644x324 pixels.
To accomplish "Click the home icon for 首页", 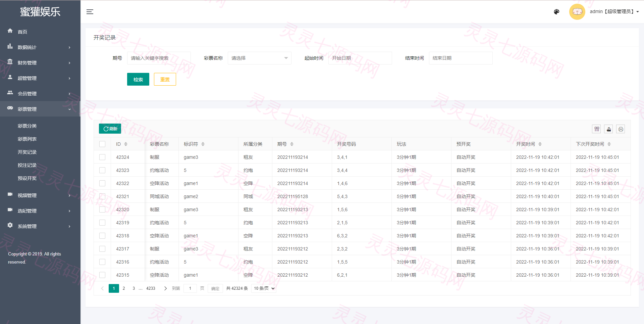I will click(10, 31).
